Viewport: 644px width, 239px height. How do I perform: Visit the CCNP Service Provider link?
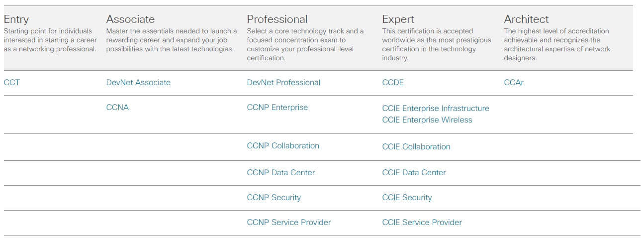pyautogui.click(x=289, y=223)
